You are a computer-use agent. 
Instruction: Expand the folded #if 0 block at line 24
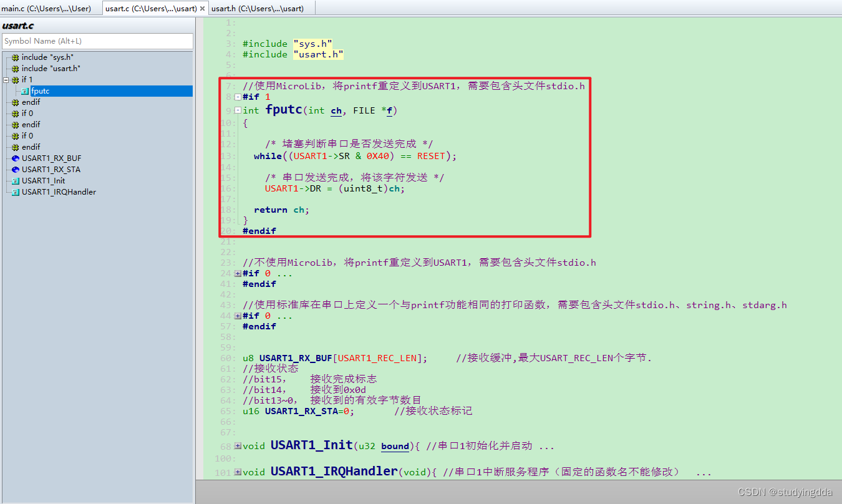coord(238,273)
